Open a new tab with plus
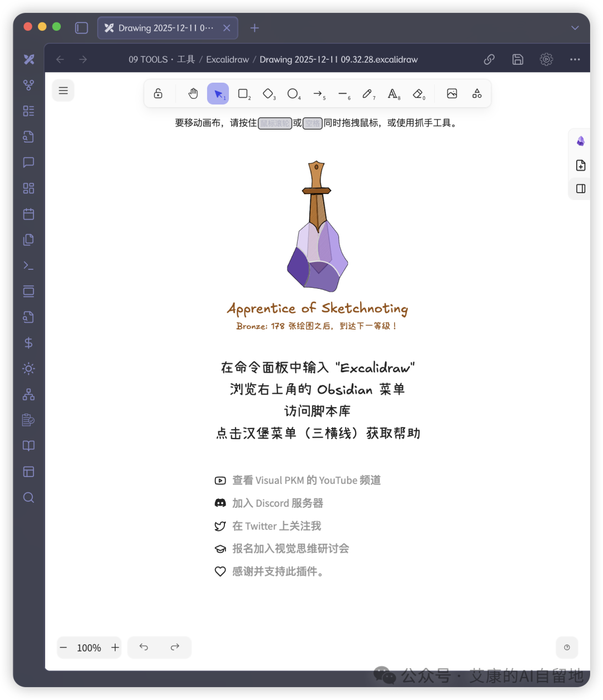 tap(255, 28)
